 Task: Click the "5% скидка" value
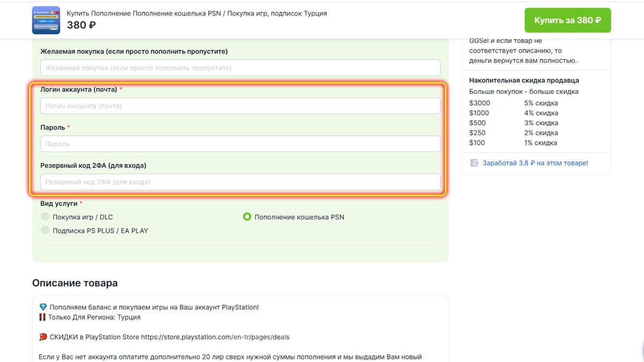coord(541,103)
